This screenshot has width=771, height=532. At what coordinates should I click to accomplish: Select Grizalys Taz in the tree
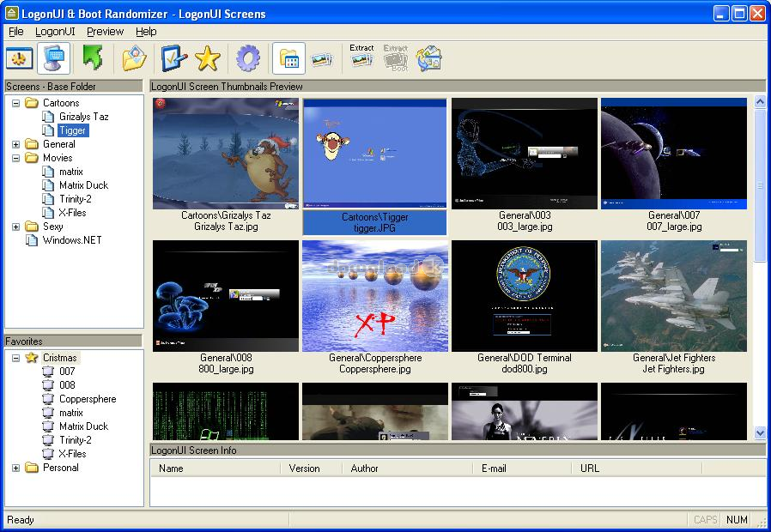[x=83, y=117]
